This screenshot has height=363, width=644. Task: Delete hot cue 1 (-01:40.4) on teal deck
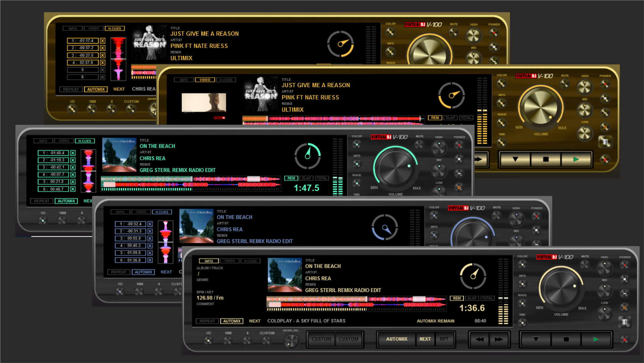(x=73, y=153)
